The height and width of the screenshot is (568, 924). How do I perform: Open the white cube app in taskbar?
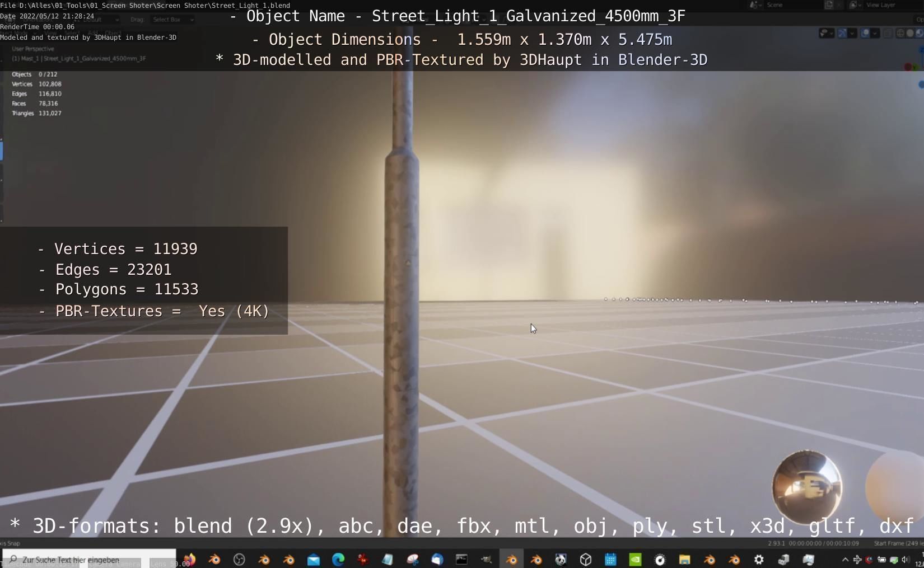(586, 559)
